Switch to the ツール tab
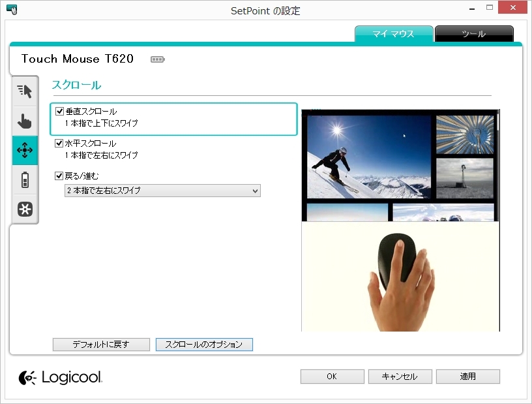This screenshot has width=532, height=404. click(x=474, y=33)
